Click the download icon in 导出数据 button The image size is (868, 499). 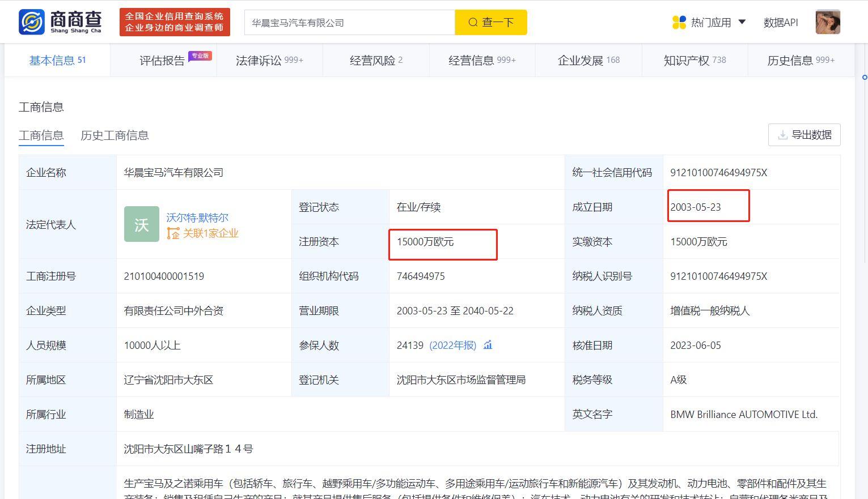tap(783, 135)
